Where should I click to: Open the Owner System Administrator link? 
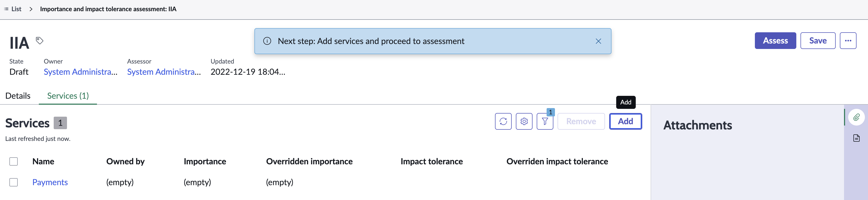[x=81, y=72]
